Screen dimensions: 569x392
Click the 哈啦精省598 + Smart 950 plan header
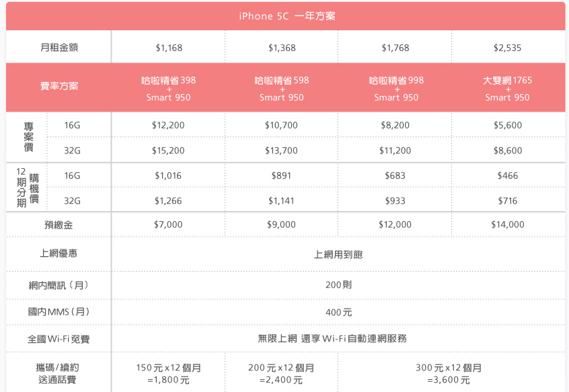pos(282,89)
